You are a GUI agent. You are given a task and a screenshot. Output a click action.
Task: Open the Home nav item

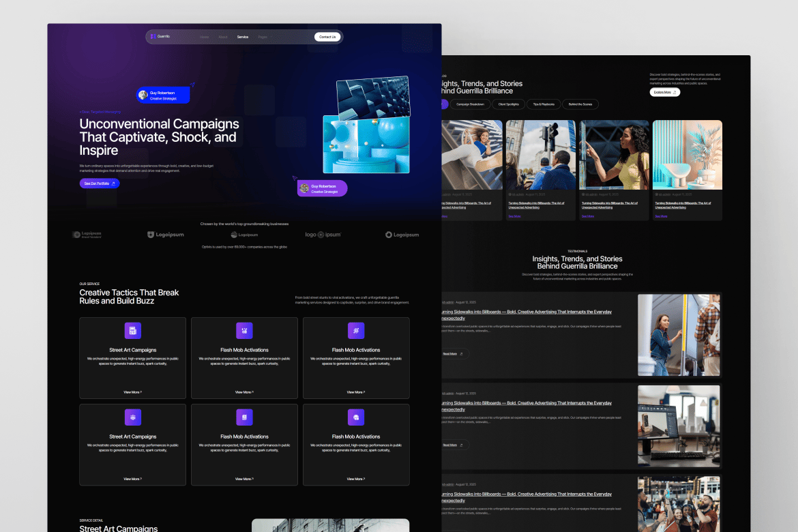pyautogui.click(x=204, y=37)
